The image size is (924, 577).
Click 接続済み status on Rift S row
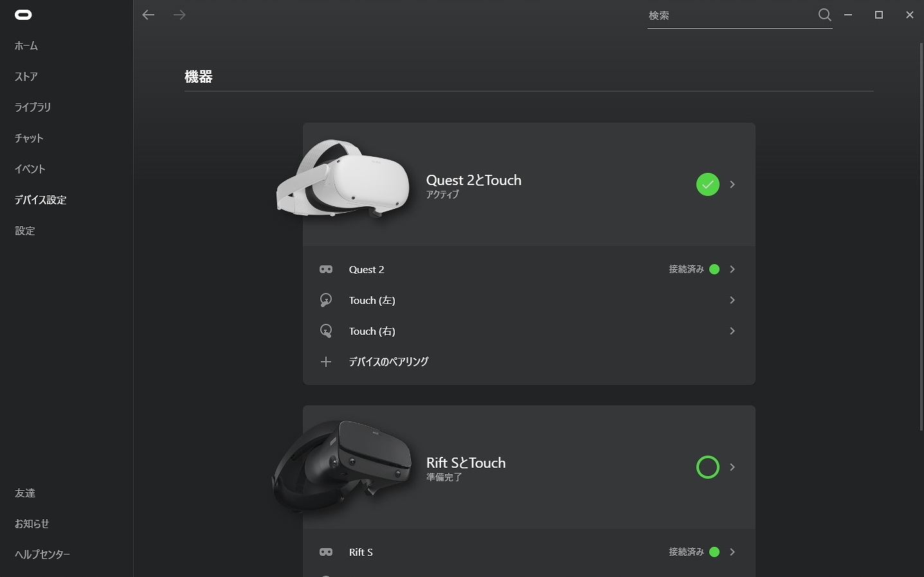tap(686, 552)
